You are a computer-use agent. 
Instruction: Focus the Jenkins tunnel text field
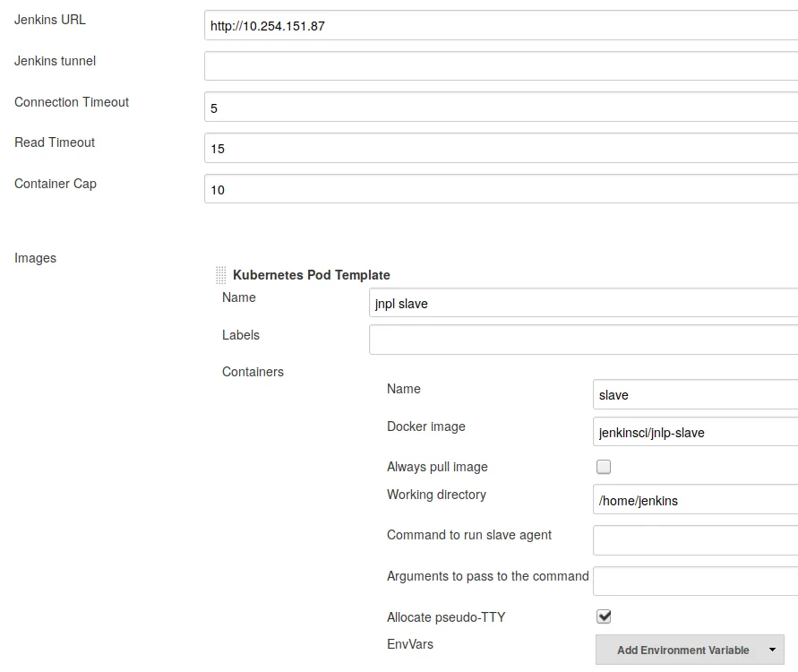click(500, 66)
